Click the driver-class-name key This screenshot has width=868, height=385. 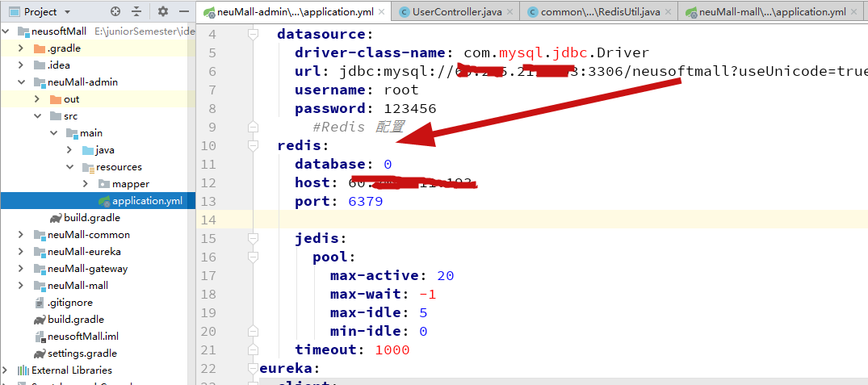coord(370,53)
